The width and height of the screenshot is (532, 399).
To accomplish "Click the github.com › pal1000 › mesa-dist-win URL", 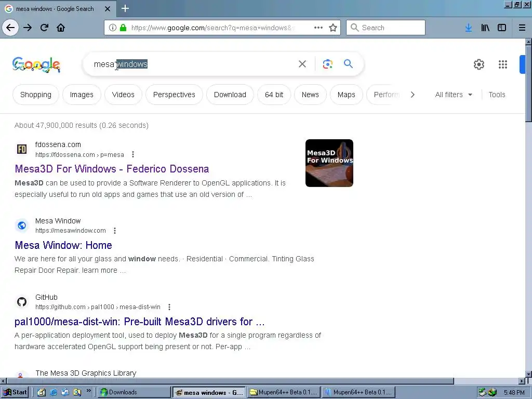I will 98,307.
